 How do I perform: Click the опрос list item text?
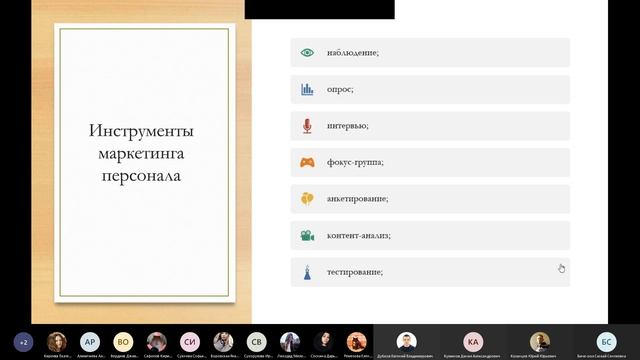340,89
